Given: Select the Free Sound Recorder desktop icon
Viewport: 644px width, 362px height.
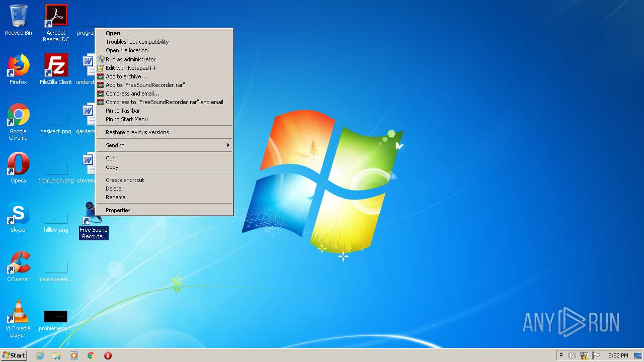Looking at the screenshot, I should 94,220.
